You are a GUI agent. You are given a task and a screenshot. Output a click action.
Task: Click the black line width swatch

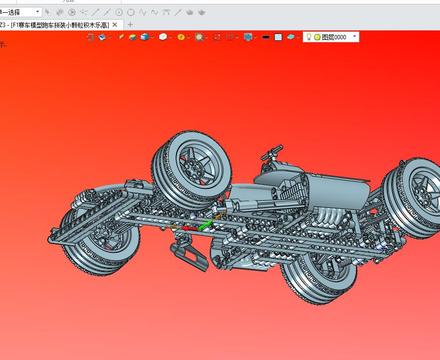(x=266, y=37)
